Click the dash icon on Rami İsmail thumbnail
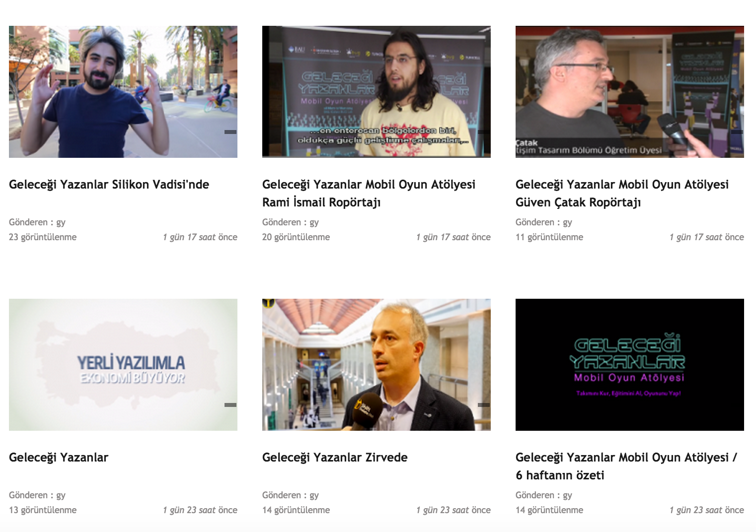 click(x=484, y=132)
